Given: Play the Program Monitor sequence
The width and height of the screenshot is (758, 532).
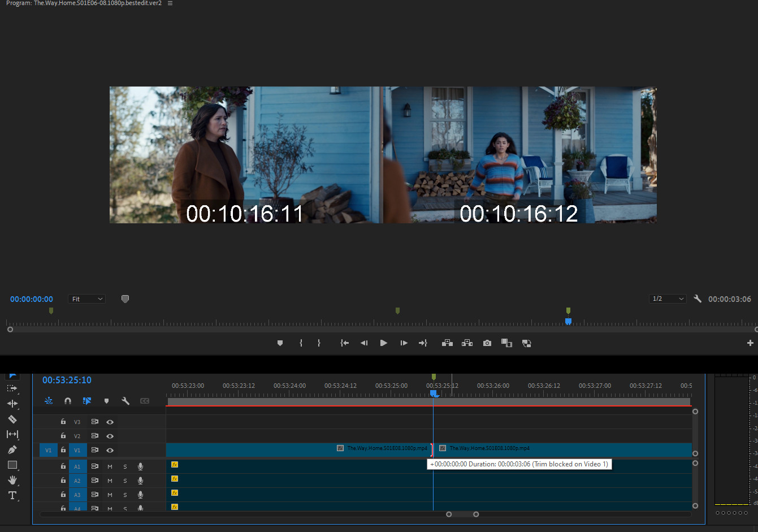Looking at the screenshot, I should (x=384, y=343).
